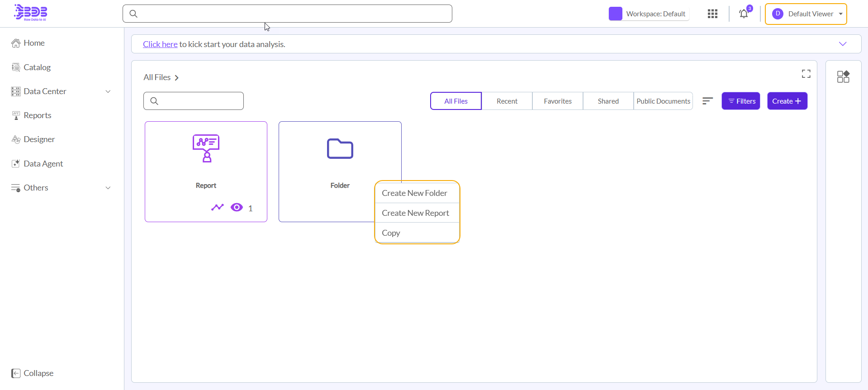Open the widgets panel icon
868x390 pixels.
[x=843, y=76]
